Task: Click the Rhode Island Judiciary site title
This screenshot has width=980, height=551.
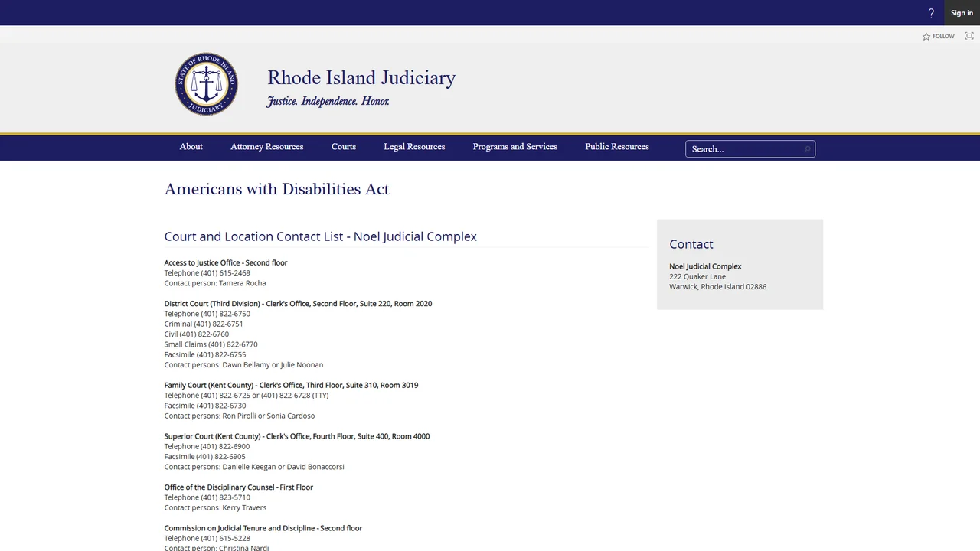Action: coord(361,78)
